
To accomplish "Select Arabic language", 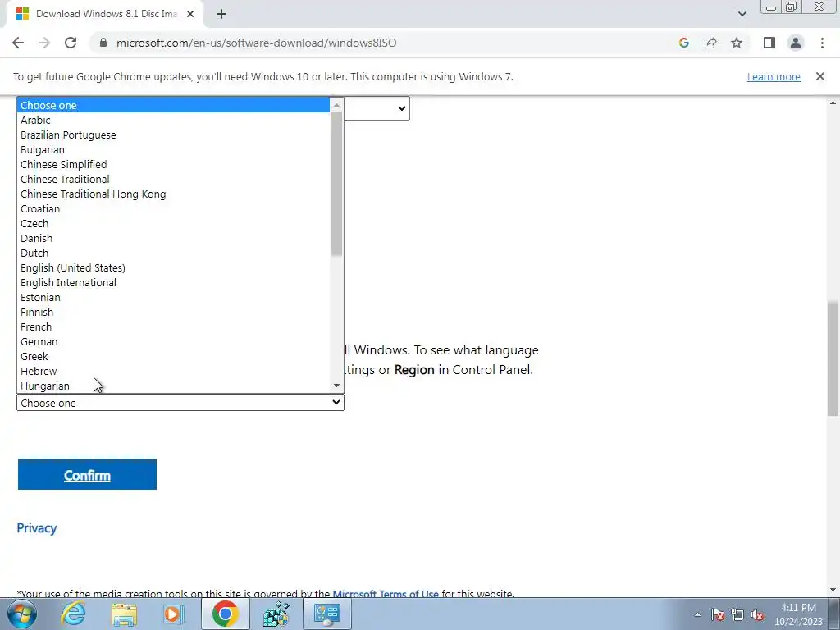I will click(175, 120).
